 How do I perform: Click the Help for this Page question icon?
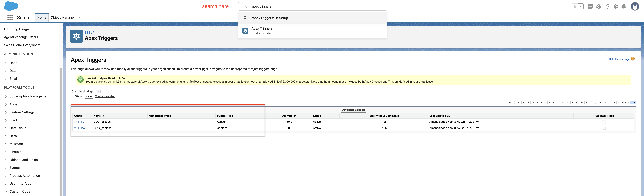pos(633,59)
